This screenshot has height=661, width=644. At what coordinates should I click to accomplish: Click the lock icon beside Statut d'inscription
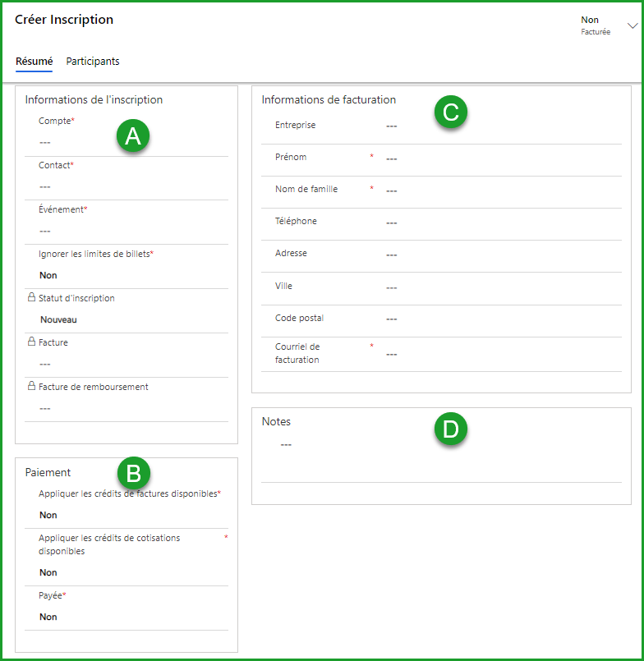(30, 298)
